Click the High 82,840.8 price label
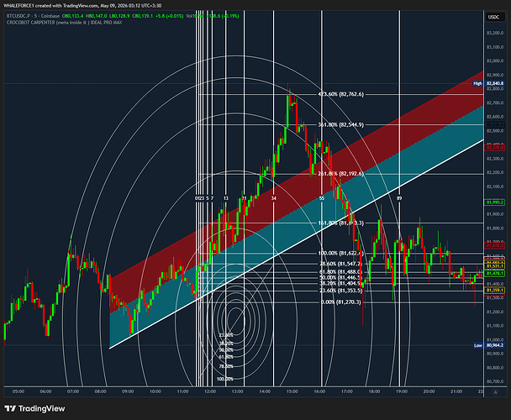This screenshot has width=511, height=420. point(488,83)
